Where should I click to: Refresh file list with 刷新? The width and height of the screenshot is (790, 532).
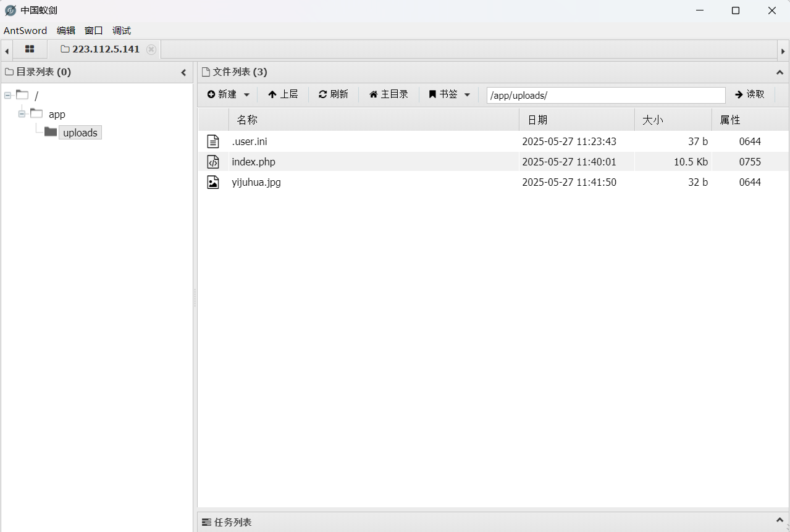tap(334, 94)
